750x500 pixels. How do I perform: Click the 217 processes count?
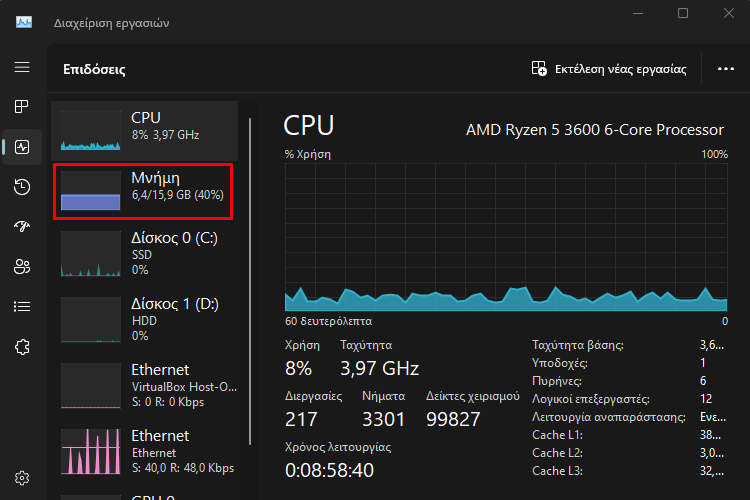(x=301, y=420)
